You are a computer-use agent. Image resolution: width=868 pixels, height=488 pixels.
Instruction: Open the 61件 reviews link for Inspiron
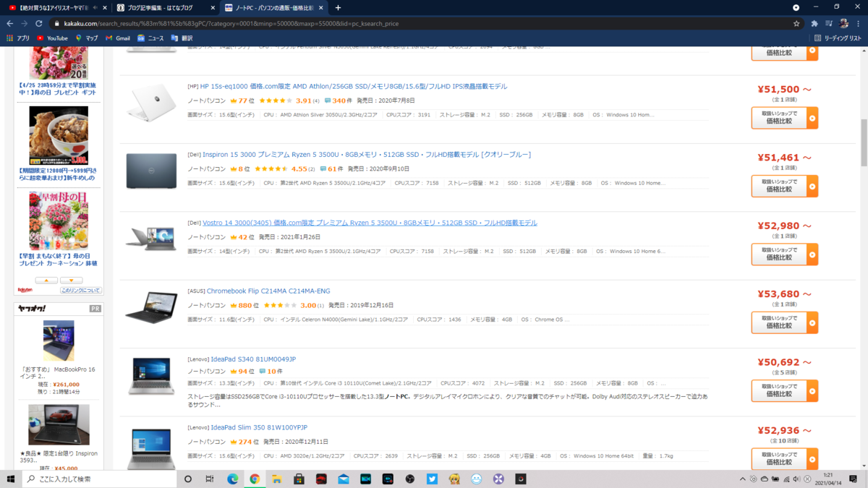coord(332,169)
